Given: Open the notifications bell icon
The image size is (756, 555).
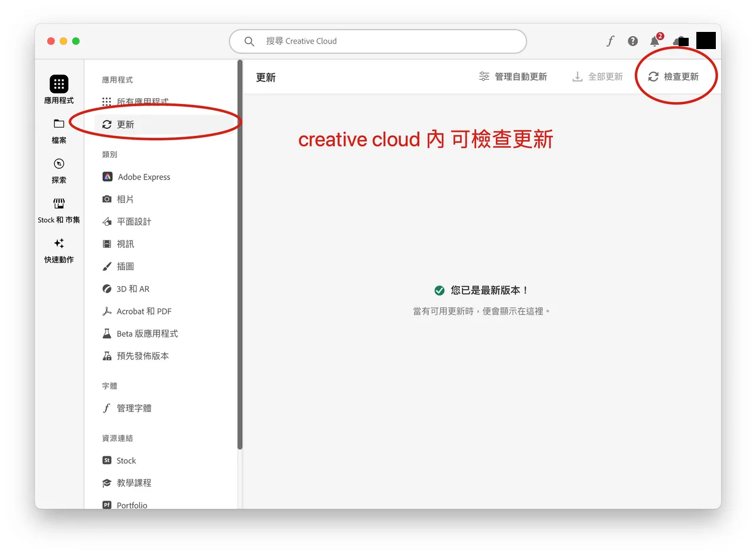Looking at the screenshot, I should [x=655, y=41].
